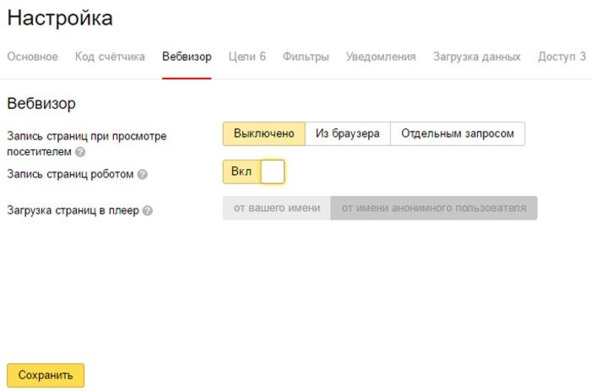
Task: Choose от вашего имени player loading
Action: coord(277,208)
